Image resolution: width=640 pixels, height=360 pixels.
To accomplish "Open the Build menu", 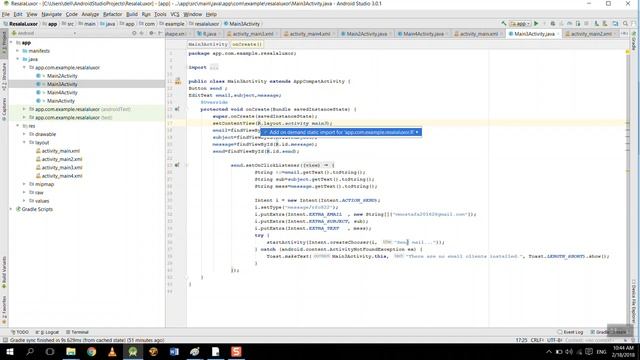I will pyautogui.click(x=132, y=14).
